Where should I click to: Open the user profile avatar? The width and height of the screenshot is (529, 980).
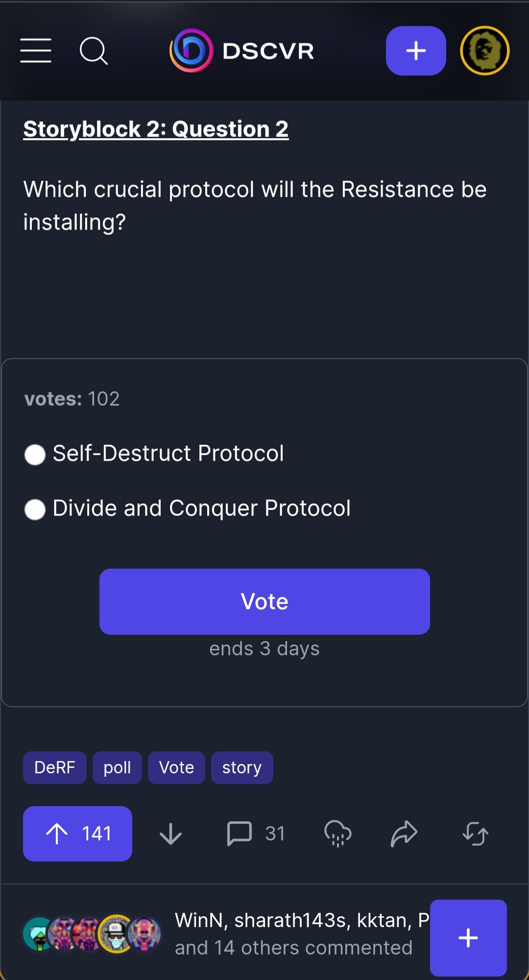click(484, 51)
